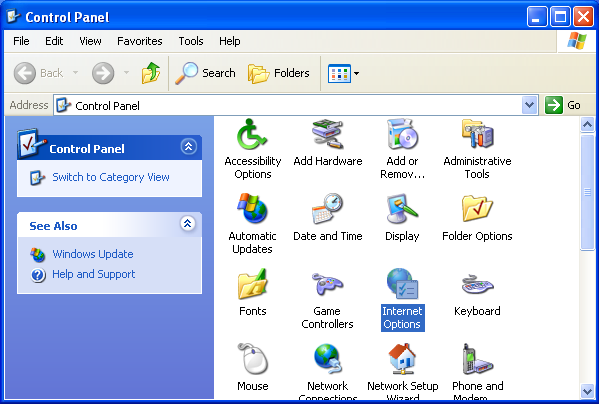Open the Help menu
Screen dimensions: 599x404
(229, 41)
